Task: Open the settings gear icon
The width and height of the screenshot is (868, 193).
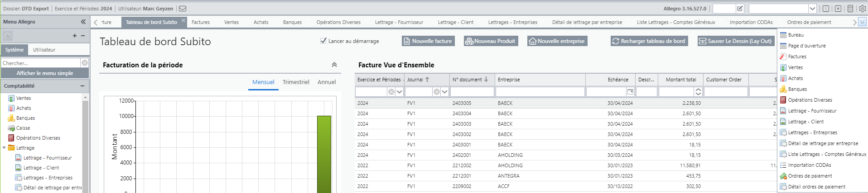Action: click(x=862, y=9)
